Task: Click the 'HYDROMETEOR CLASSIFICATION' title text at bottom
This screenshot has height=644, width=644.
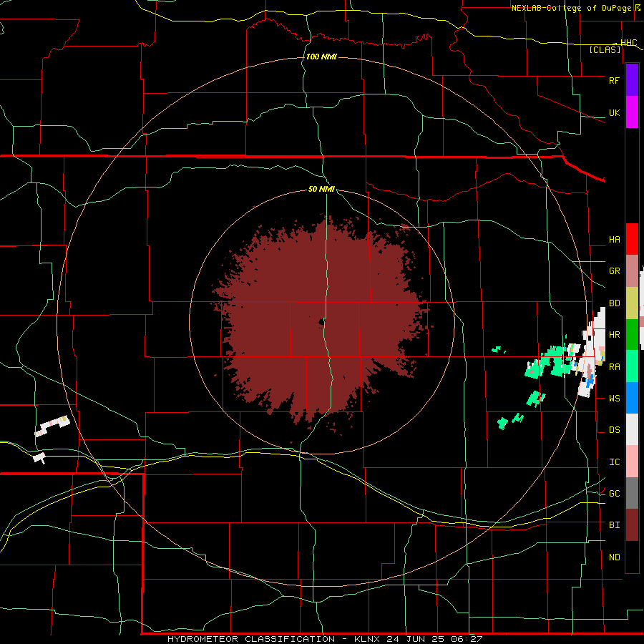Action: [x=251, y=639]
